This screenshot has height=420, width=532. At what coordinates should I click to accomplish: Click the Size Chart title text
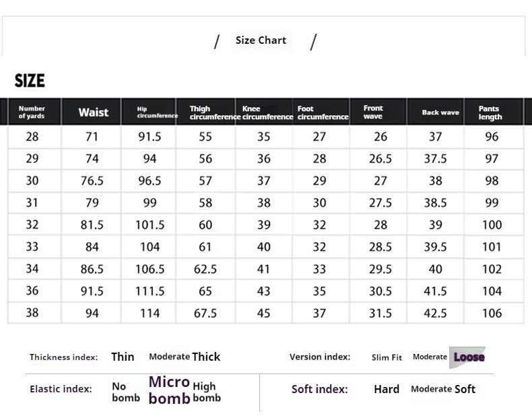coord(261,40)
